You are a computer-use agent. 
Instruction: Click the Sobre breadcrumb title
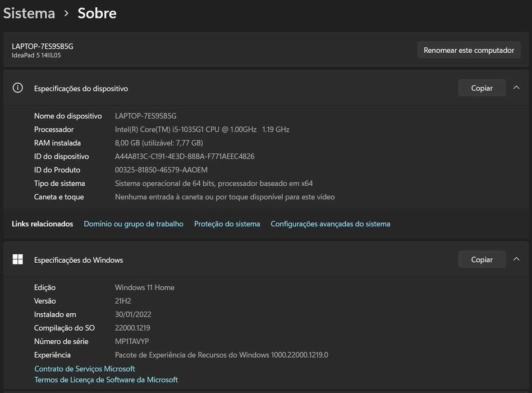(x=97, y=13)
